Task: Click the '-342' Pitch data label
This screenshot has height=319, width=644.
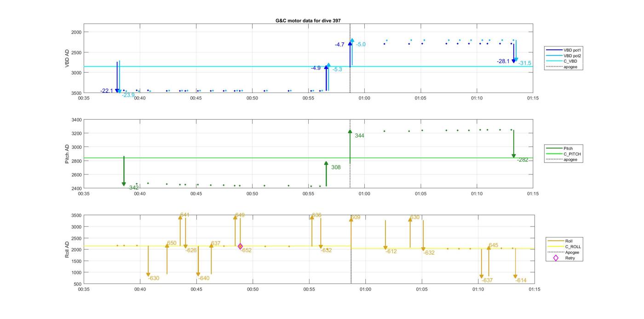Action: (x=134, y=188)
